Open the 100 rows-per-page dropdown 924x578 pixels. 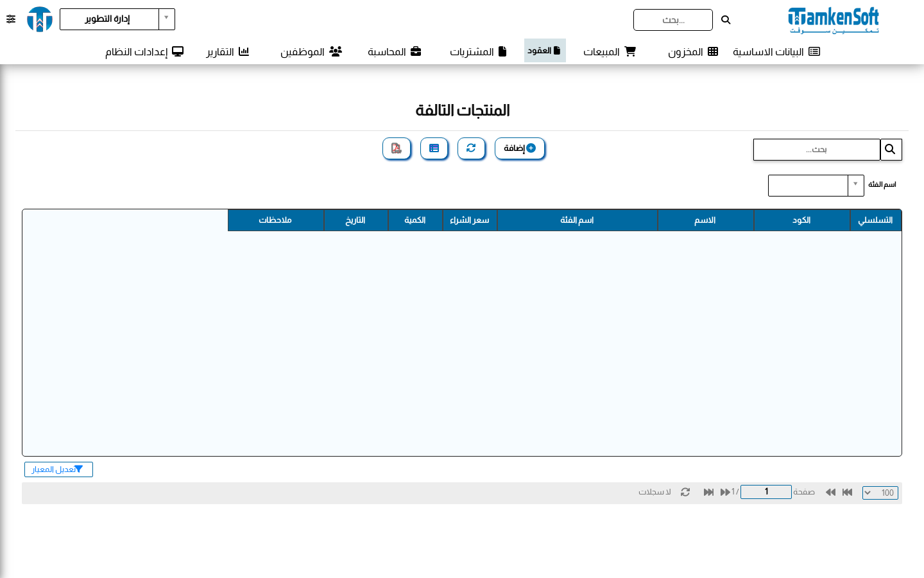[880, 493]
